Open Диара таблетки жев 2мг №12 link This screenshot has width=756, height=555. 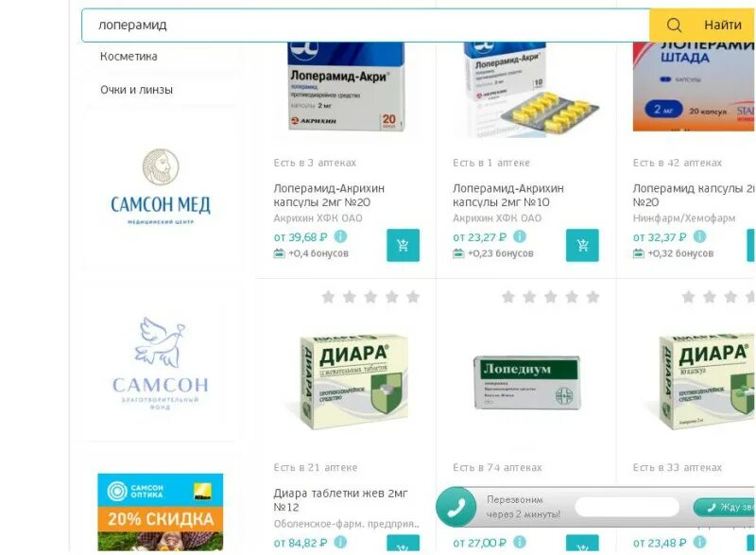(340, 500)
